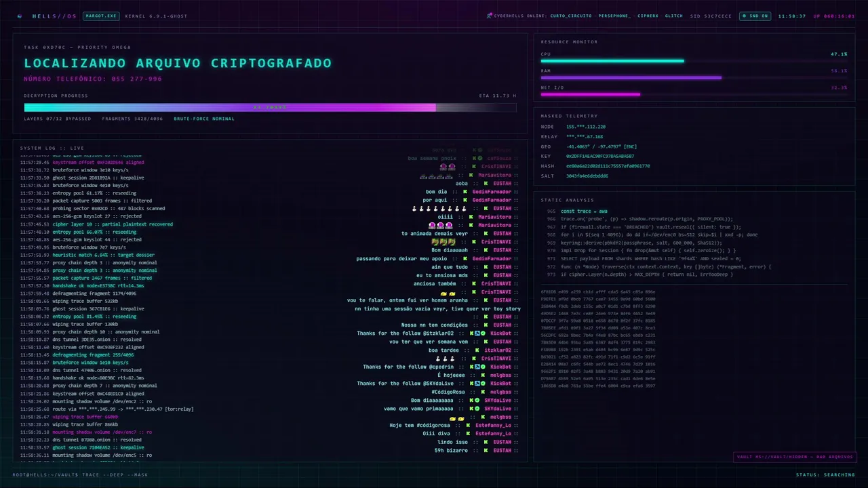Click the NET I/O usage bar
868x488 pixels.
click(x=694, y=94)
